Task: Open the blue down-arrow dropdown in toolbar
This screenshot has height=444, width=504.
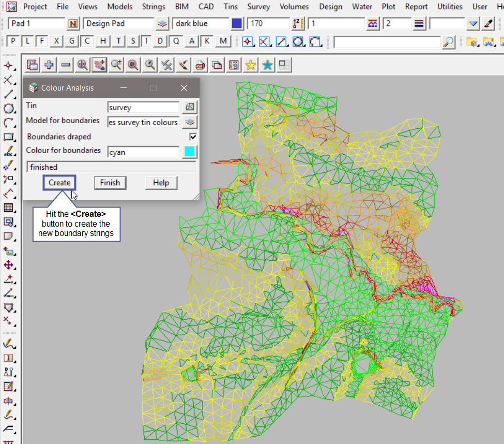Action: point(473,24)
